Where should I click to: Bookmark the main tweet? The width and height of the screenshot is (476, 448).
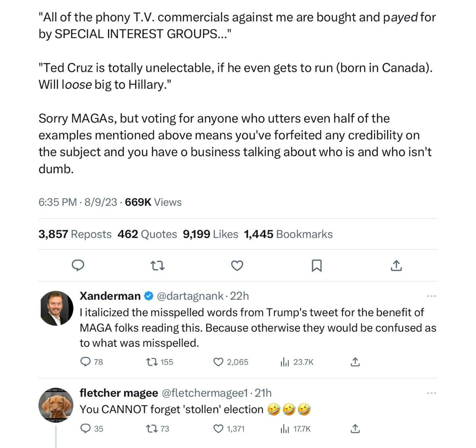pos(317,265)
